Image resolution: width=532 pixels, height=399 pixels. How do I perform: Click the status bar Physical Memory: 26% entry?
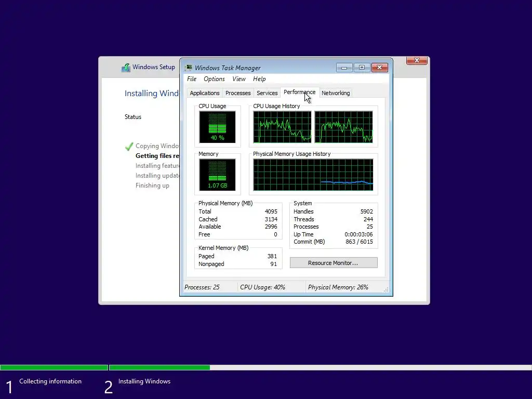(338, 287)
